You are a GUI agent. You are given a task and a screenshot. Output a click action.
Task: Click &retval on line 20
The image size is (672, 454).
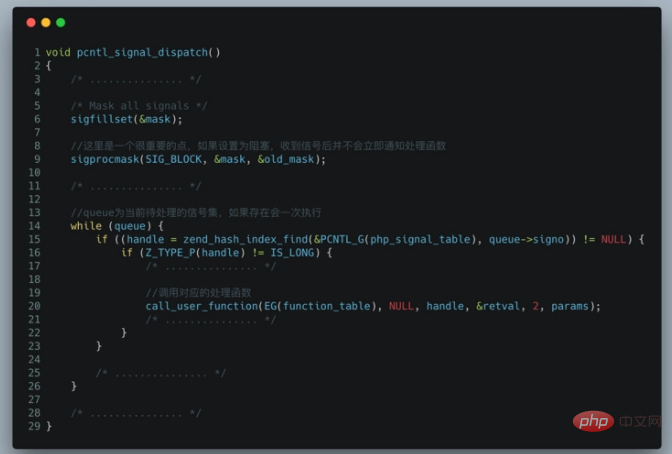(x=498, y=306)
